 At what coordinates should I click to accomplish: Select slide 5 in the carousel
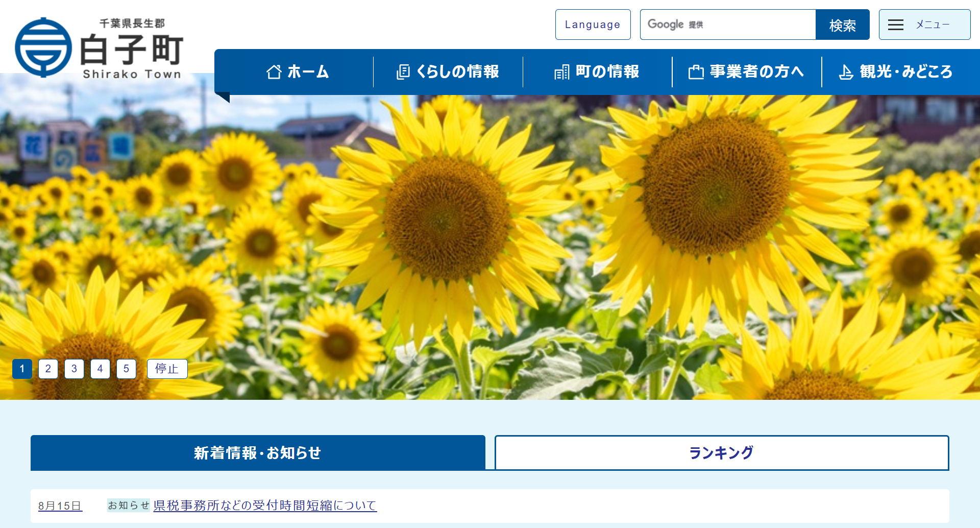point(126,369)
